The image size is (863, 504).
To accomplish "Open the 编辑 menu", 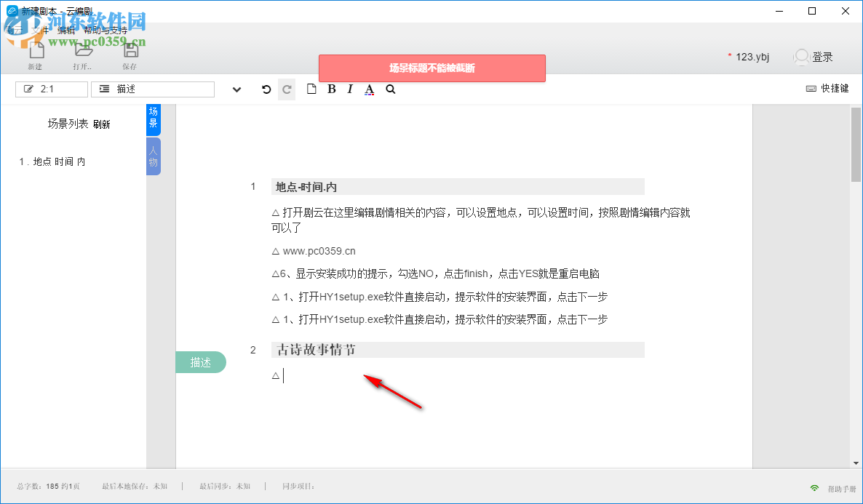I will click(x=65, y=31).
